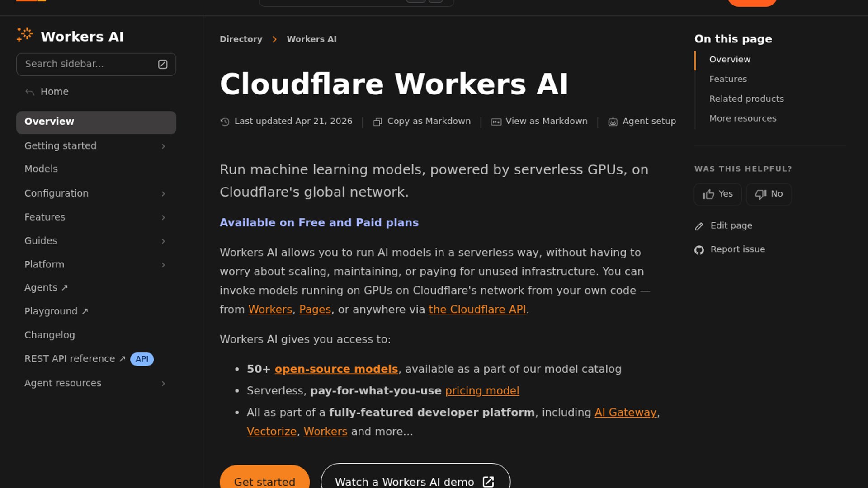Open the Workers link beside Vectorize
This screenshot has height=488, width=868.
(x=325, y=432)
